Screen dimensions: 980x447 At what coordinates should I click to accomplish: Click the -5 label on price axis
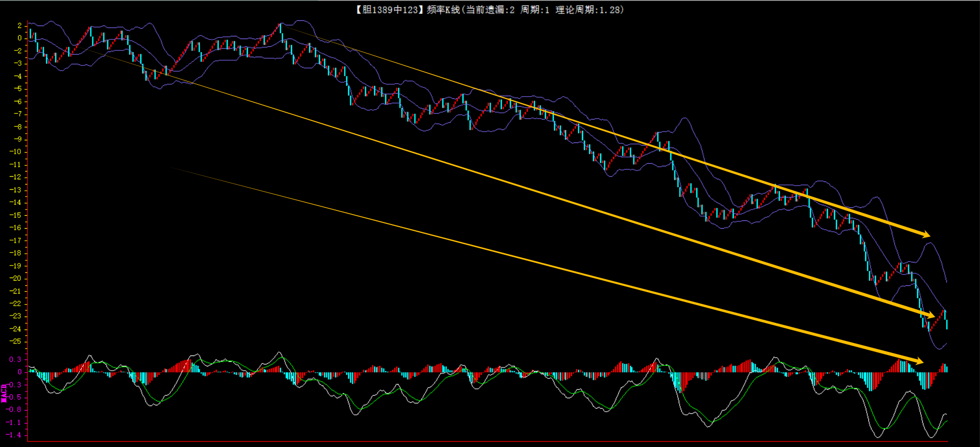[18, 89]
